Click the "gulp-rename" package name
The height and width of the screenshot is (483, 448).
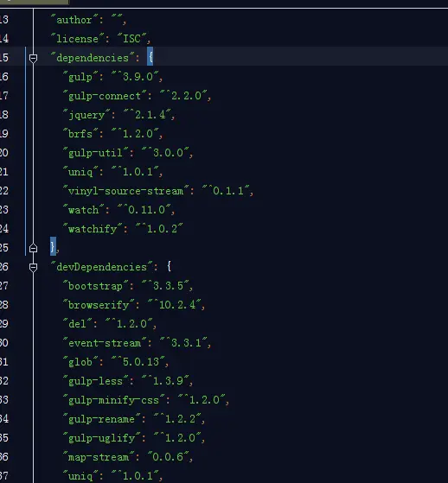pos(102,419)
